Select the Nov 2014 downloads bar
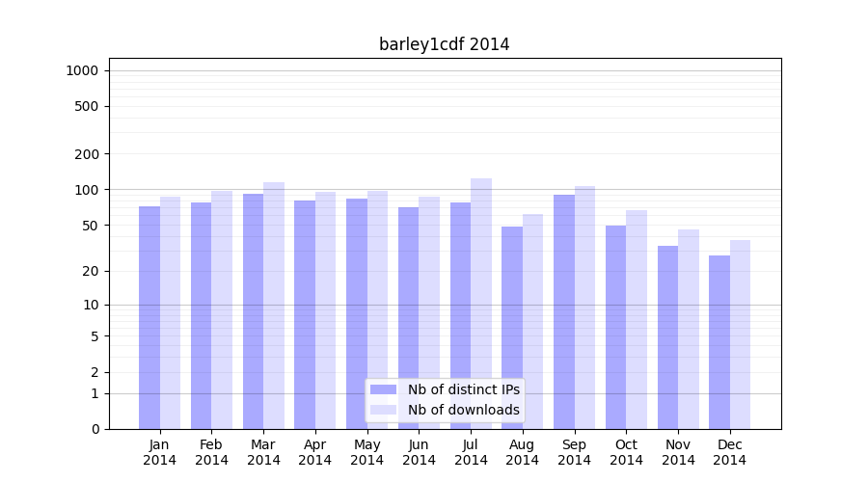Image resolution: width=868 pixels, height=482 pixels. tap(689, 328)
